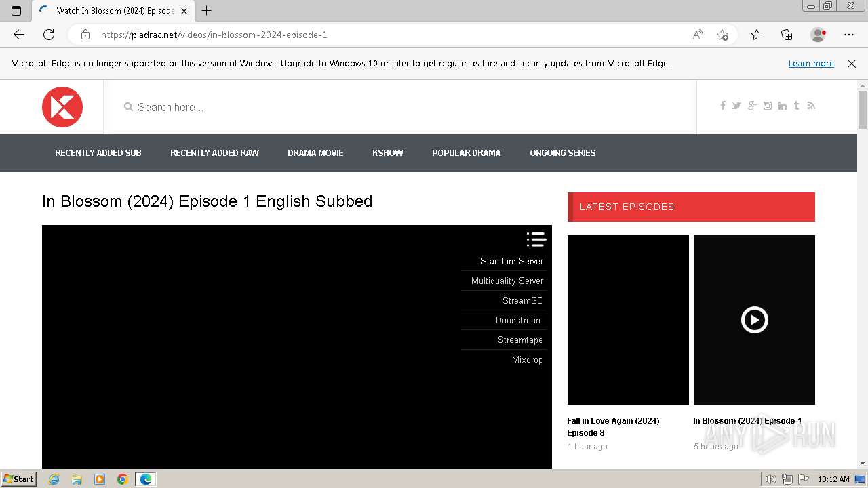Open the Recently Added Sub menu
The height and width of the screenshot is (488, 868).
[x=98, y=153]
